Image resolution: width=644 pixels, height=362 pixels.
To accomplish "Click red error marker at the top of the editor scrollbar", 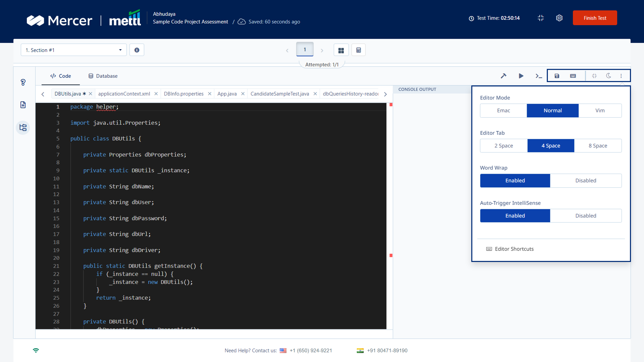I will point(391,105).
